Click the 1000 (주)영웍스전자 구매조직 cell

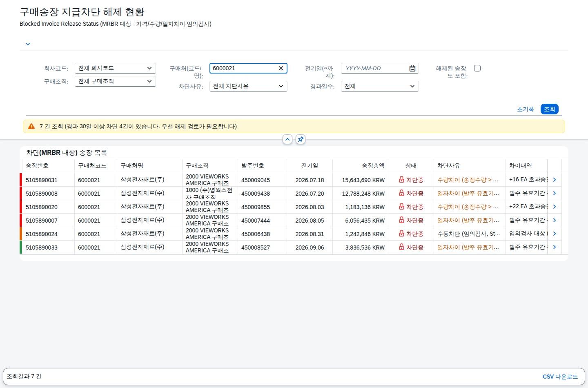(209, 194)
